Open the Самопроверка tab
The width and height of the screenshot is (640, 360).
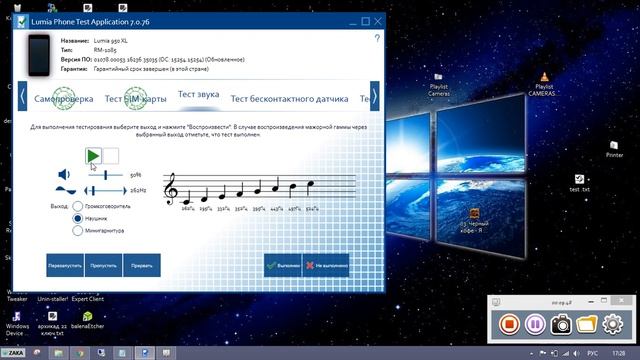point(64,99)
